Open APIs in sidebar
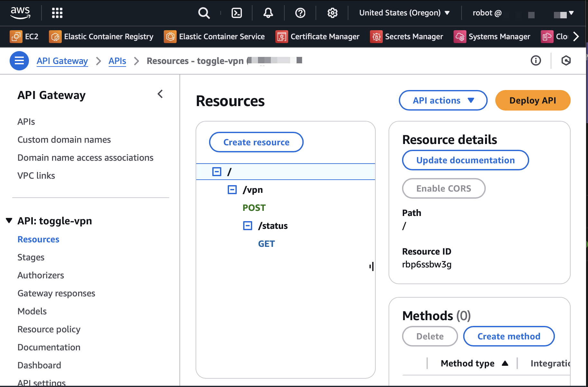 tap(26, 122)
